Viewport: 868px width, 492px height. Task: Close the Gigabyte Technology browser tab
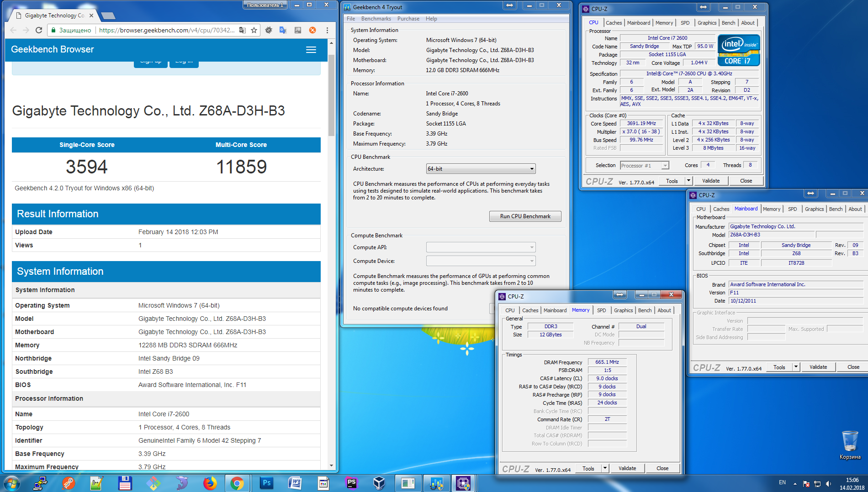tap(91, 16)
